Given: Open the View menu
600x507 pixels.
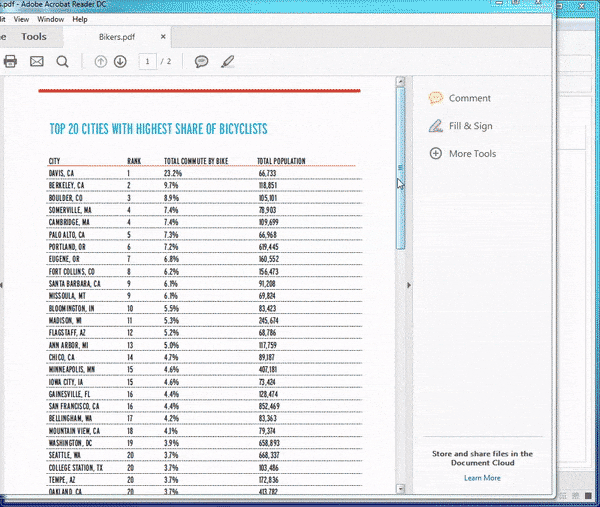Looking at the screenshot, I should [20, 19].
